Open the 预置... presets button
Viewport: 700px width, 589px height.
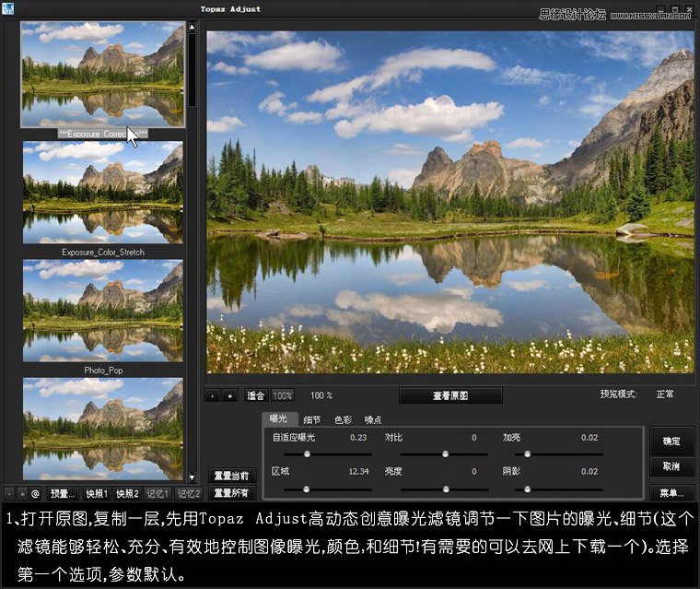(62, 494)
